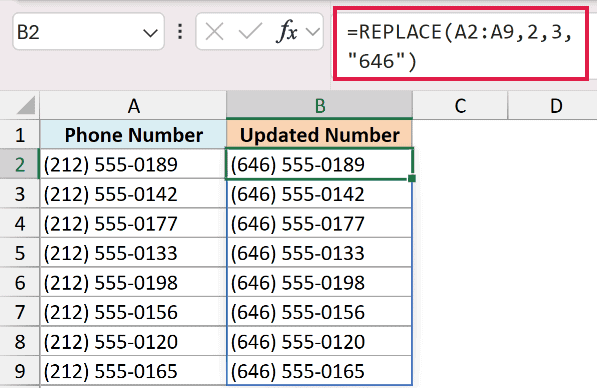Click the Phone Number header cell
Image resolution: width=597 pixels, height=388 pixels.
pyautogui.click(x=133, y=135)
